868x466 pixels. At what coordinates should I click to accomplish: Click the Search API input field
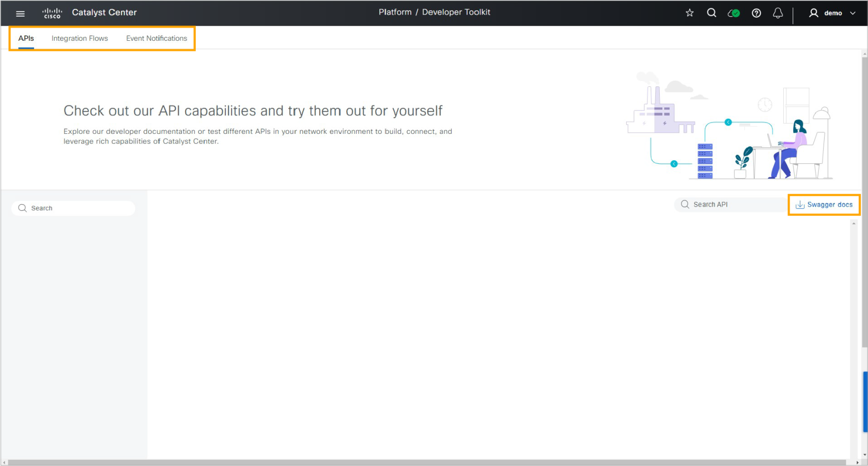(x=731, y=205)
